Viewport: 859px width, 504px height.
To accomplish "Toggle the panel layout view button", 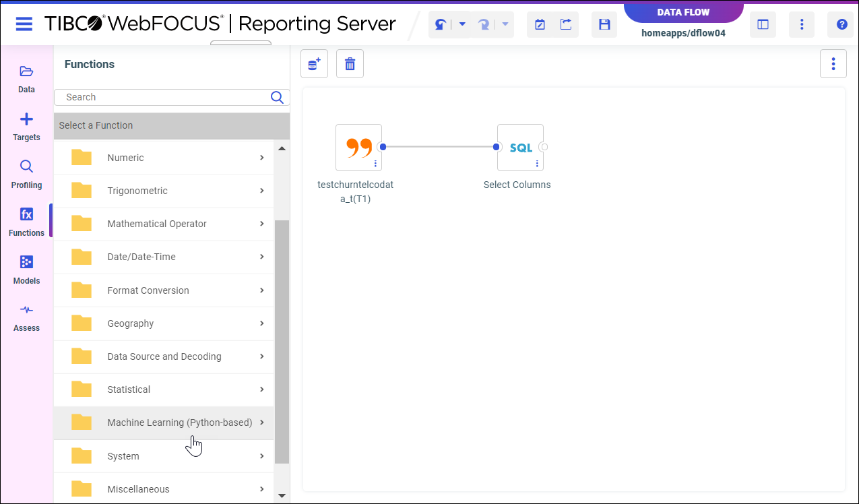I will coord(763,25).
